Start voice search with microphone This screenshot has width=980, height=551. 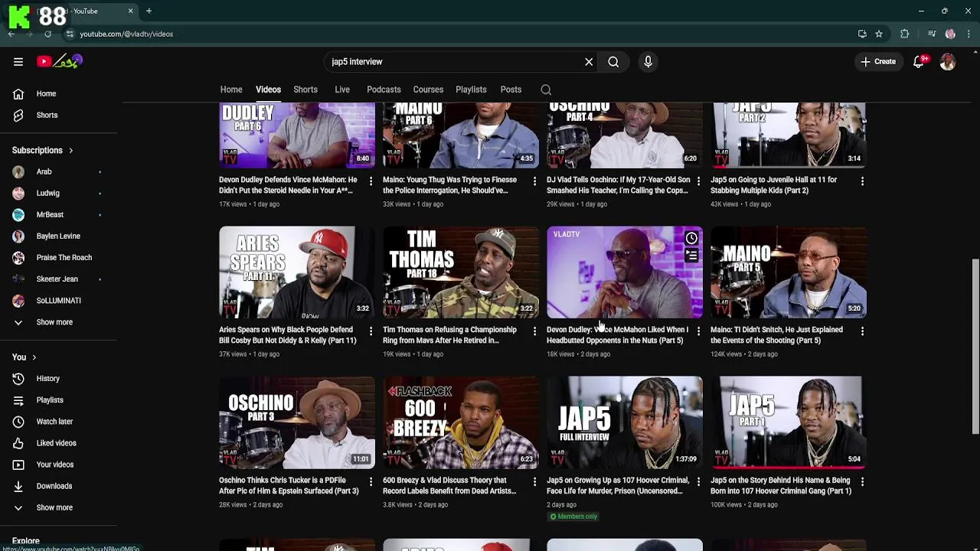(648, 62)
